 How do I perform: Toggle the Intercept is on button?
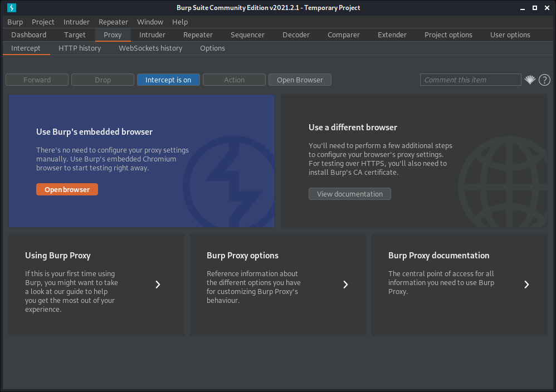point(168,80)
